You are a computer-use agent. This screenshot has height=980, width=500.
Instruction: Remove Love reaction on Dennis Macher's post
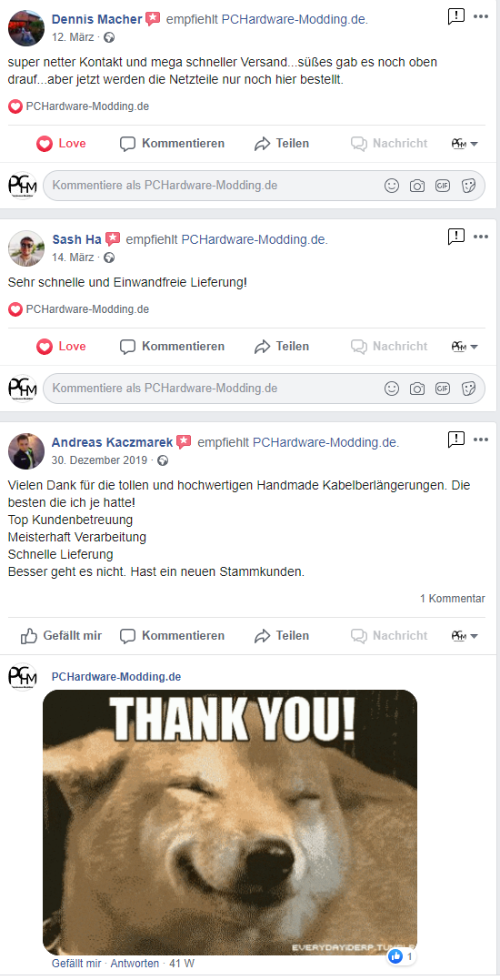(x=61, y=144)
